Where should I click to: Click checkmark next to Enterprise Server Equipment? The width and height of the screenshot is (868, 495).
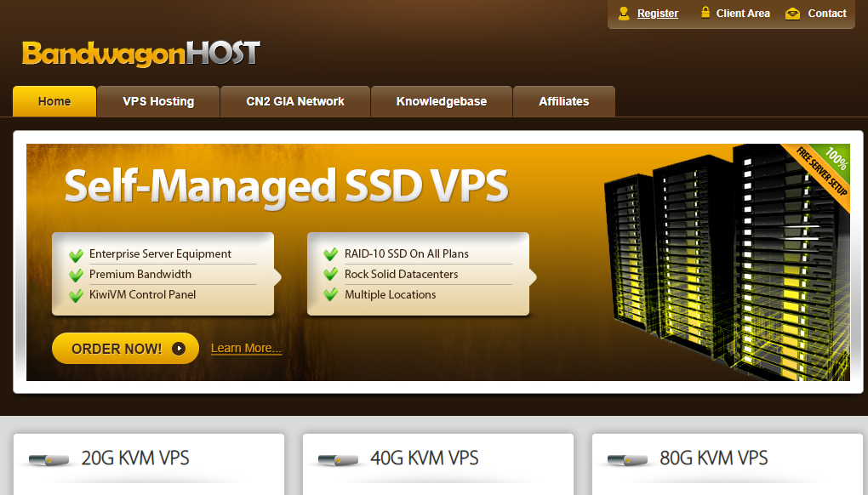click(77, 255)
